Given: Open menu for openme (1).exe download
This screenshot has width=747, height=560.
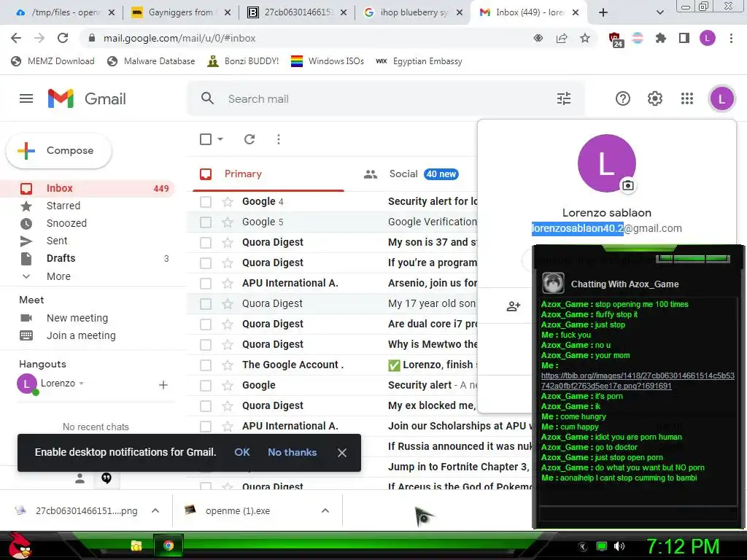Looking at the screenshot, I should coord(325,510).
